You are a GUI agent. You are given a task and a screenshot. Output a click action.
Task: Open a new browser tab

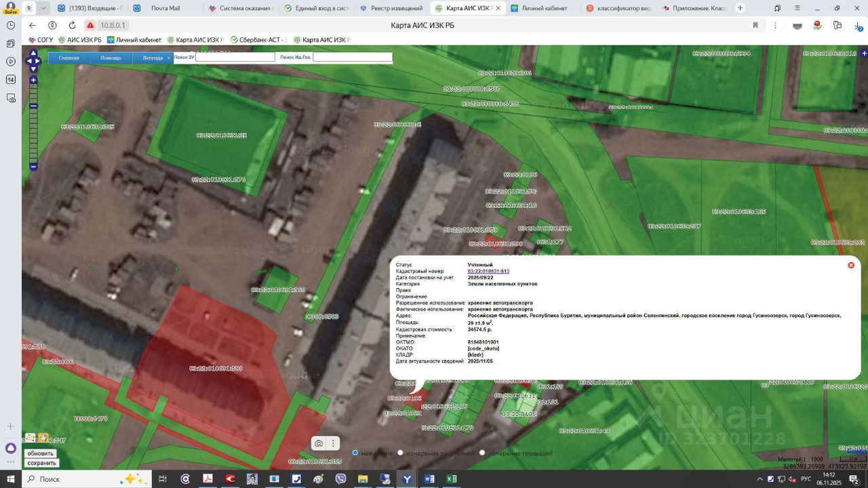pyautogui.click(x=740, y=8)
